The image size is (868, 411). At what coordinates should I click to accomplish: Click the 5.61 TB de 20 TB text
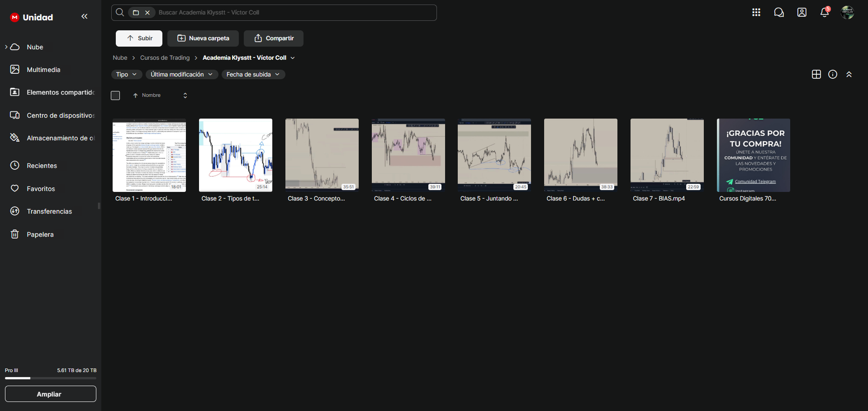pos(77,370)
